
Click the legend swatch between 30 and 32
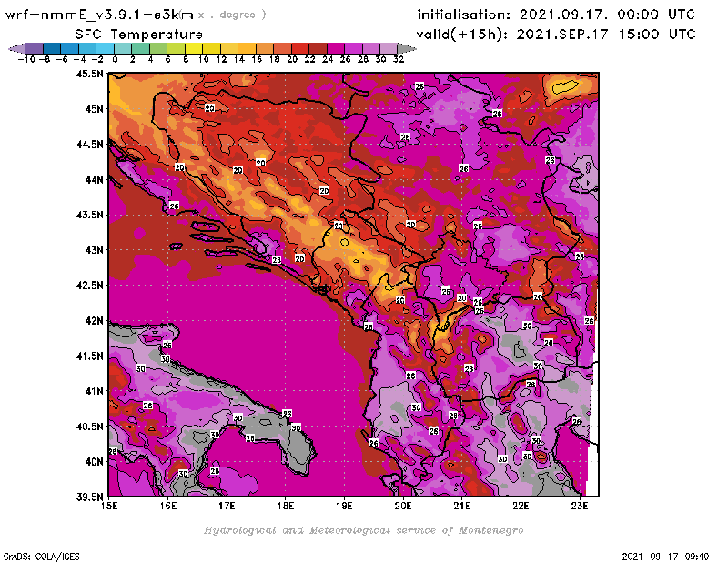(389, 48)
